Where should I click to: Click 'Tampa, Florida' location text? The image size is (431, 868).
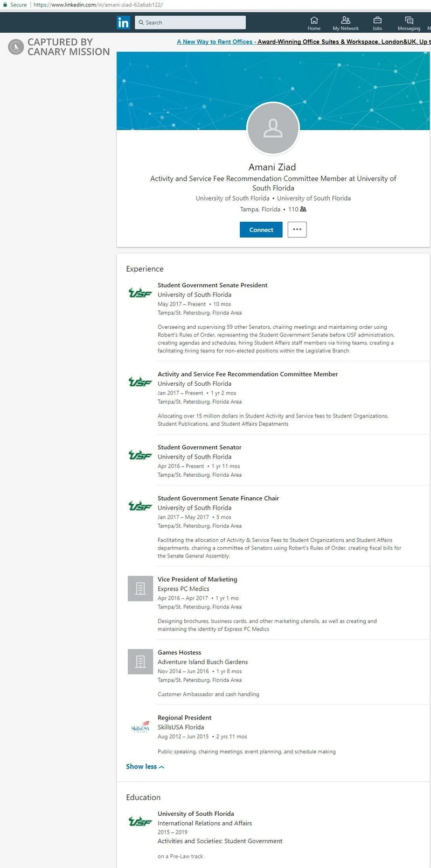[260, 209]
